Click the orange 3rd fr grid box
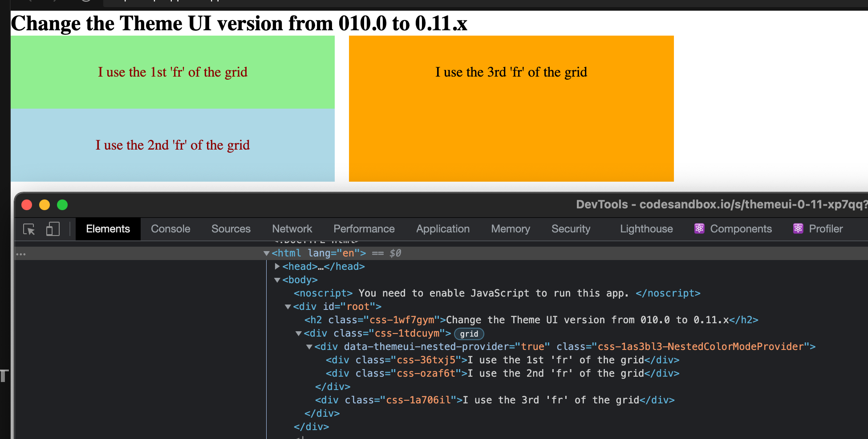 click(x=511, y=109)
